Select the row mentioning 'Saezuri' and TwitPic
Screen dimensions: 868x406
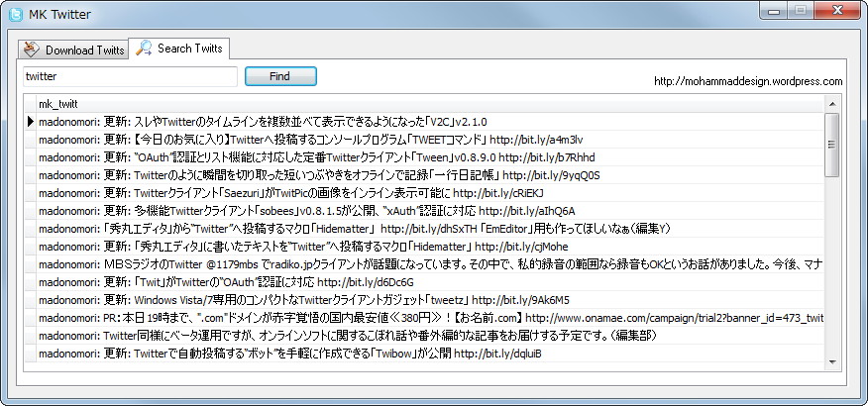[x=430, y=193]
